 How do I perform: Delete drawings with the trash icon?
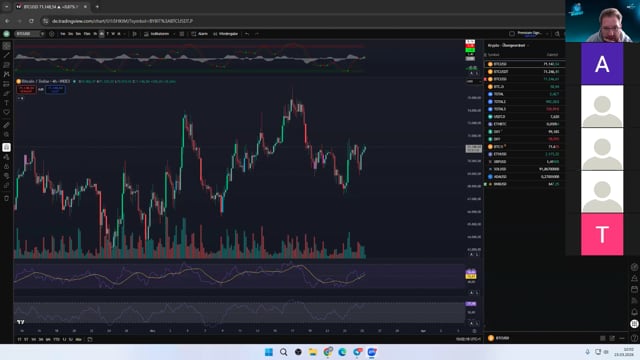7,198
